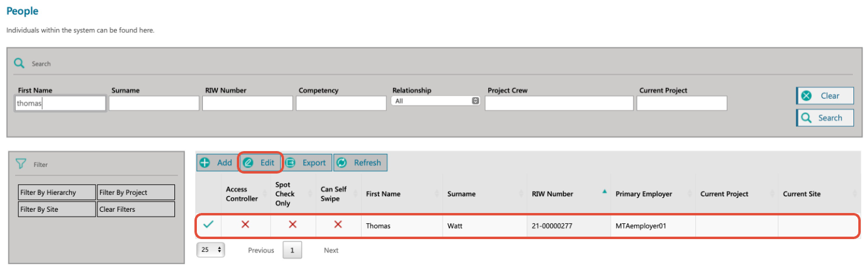Toggle Can Self Swipe X for Thomas

pos(338,225)
